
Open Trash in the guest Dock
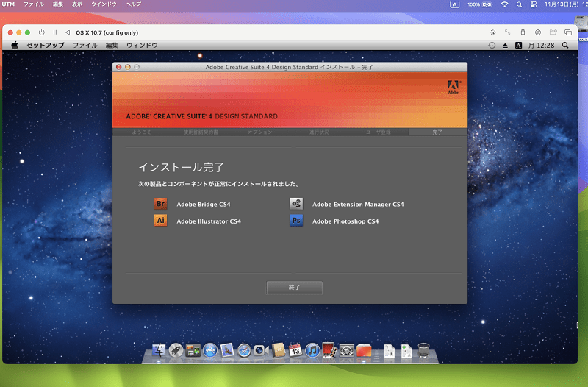pos(423,349)
